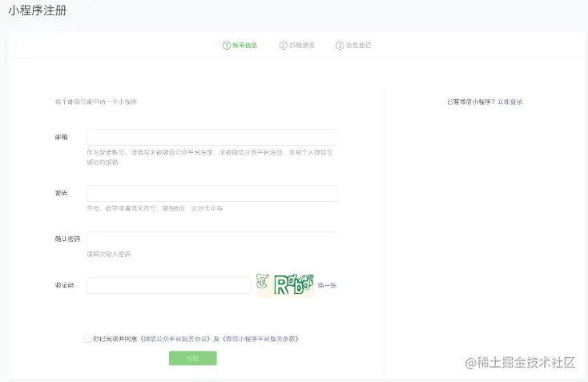Image resolution: width=588 pixels, height=382 pixels.
Task: Click hint text 每个邮箱仅能申请一个小程序
Action: point(96,102)
